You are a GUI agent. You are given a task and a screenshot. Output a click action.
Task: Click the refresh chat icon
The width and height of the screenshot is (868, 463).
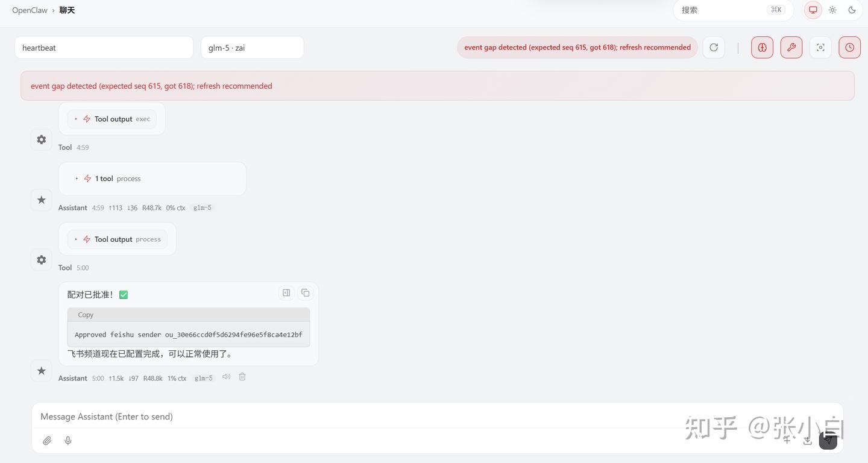(x=714, y=48)
